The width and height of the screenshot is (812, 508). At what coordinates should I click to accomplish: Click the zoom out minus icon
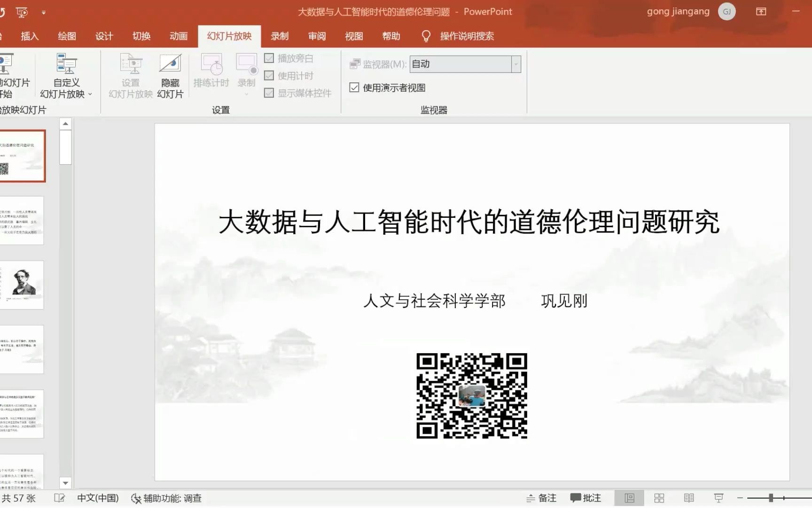tap(740, 498)
